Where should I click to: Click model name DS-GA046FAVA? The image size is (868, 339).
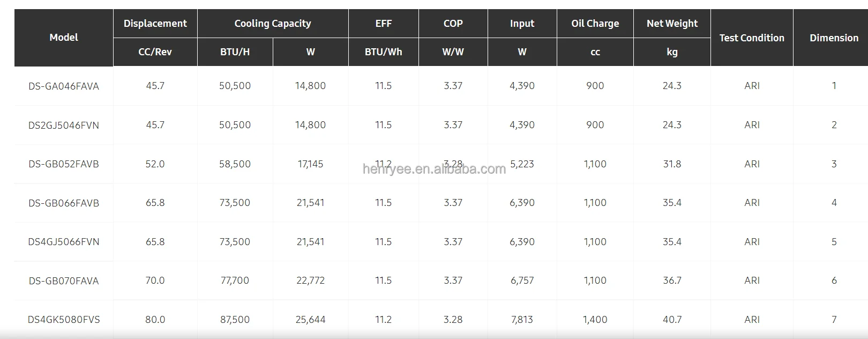tap(64, 86)
